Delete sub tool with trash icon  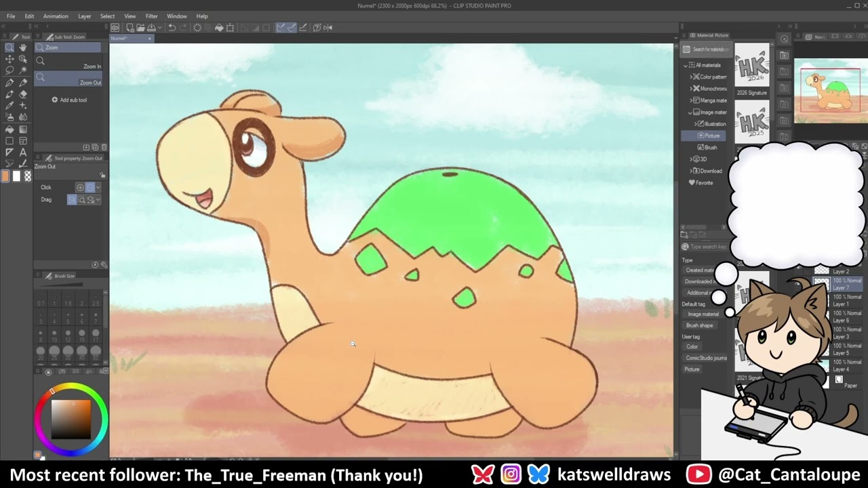[104, 147]
